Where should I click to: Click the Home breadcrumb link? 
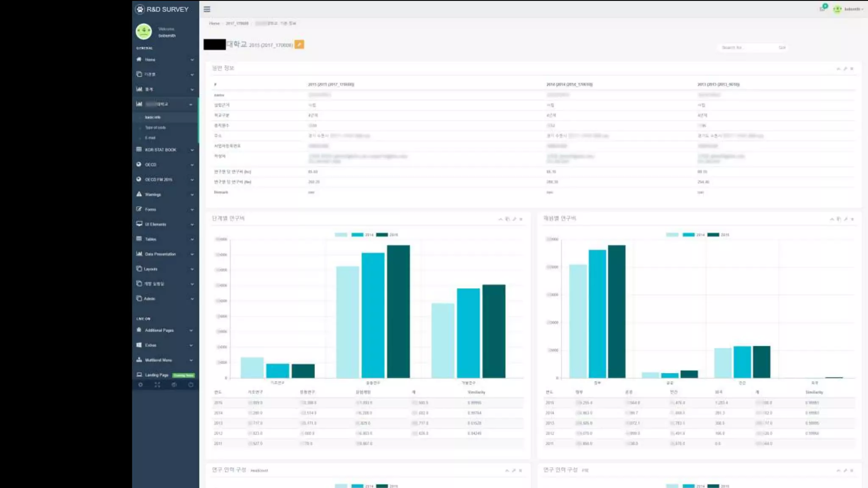tap(214, 23)
